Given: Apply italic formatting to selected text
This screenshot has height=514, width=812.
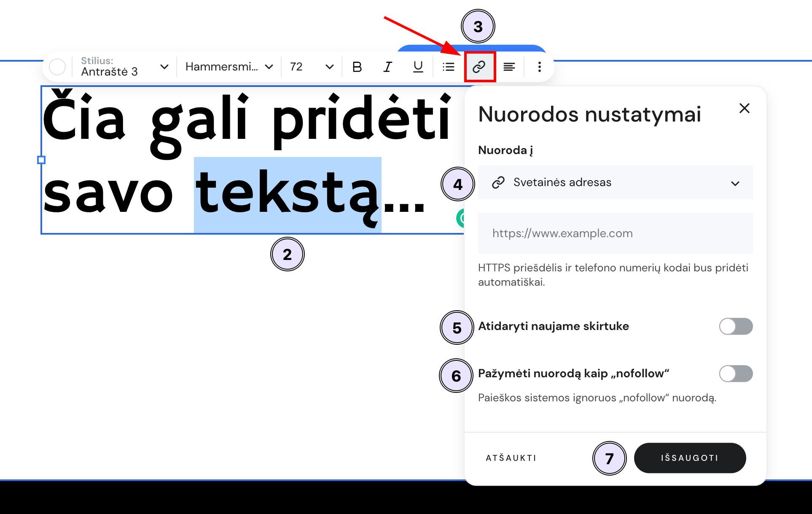Looking at the screenshot, I should click(x=387, y=66).
